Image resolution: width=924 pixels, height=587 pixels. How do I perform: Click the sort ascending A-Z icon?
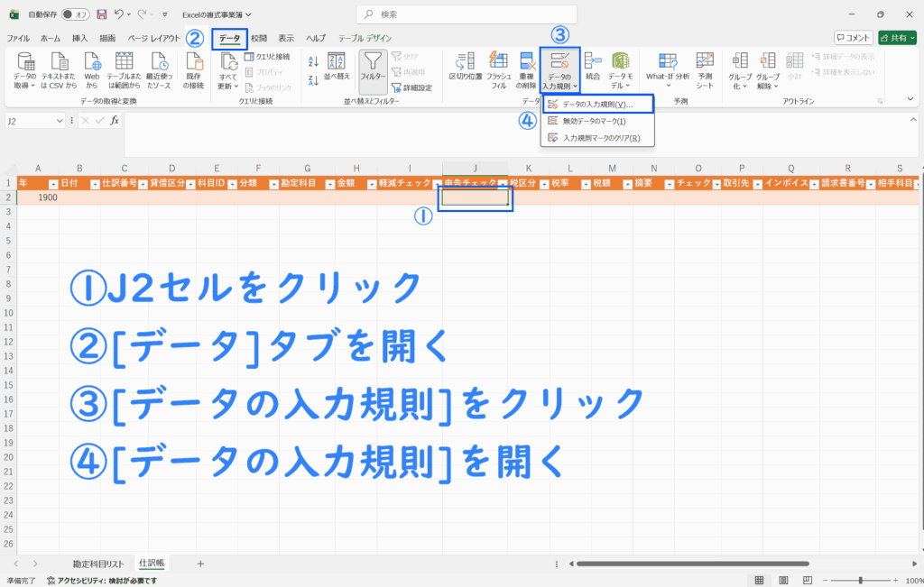(313, 61)
